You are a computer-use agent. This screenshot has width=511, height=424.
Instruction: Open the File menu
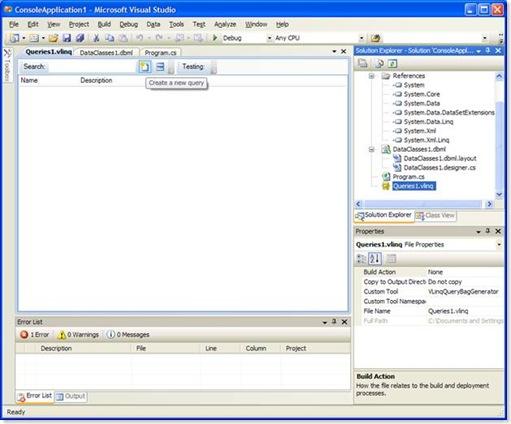point(14,24)
